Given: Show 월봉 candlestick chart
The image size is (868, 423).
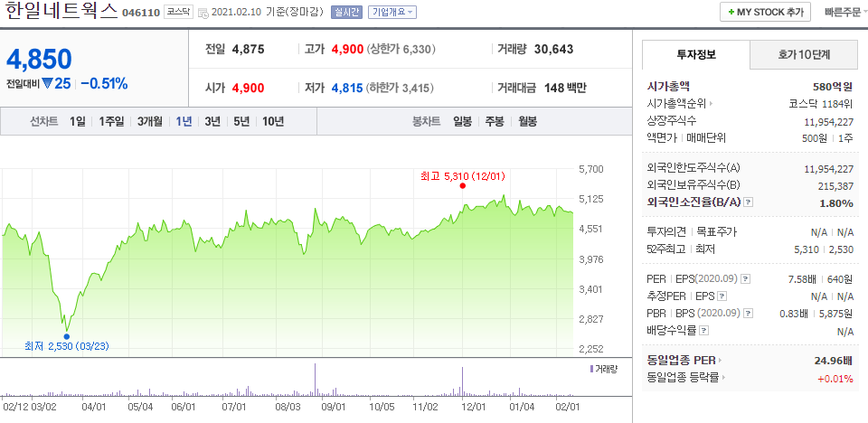Looking at the screenshot, I should (527, 122).
